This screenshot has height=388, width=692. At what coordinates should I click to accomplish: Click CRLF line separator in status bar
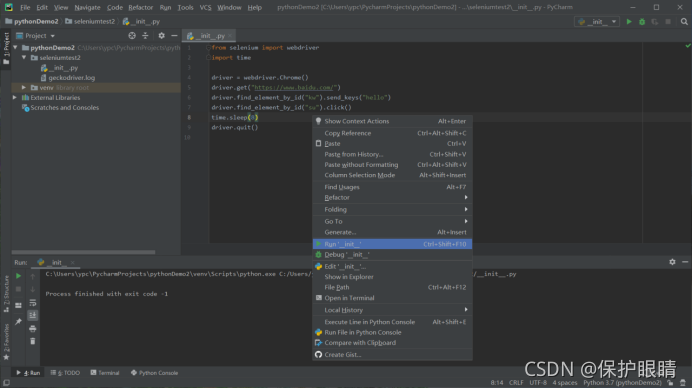[516, 383]
